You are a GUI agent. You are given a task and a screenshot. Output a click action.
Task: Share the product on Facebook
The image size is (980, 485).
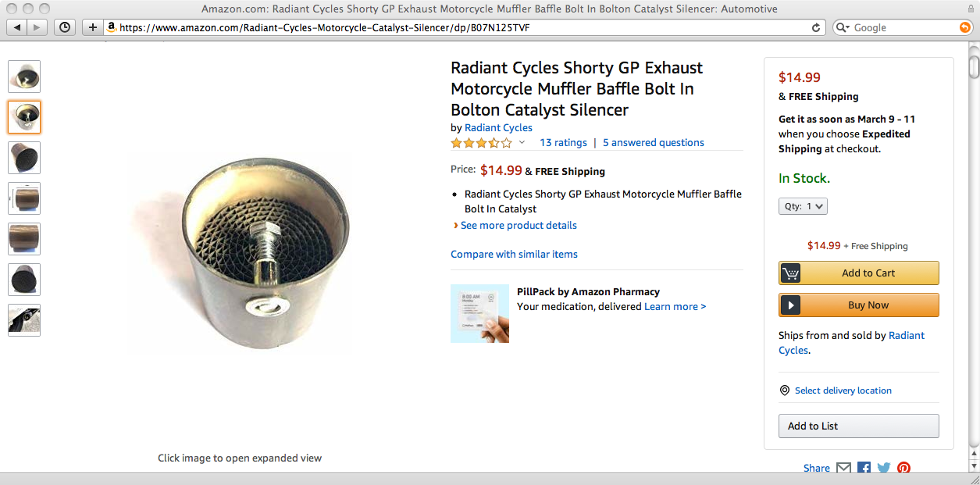click(864, 468)
